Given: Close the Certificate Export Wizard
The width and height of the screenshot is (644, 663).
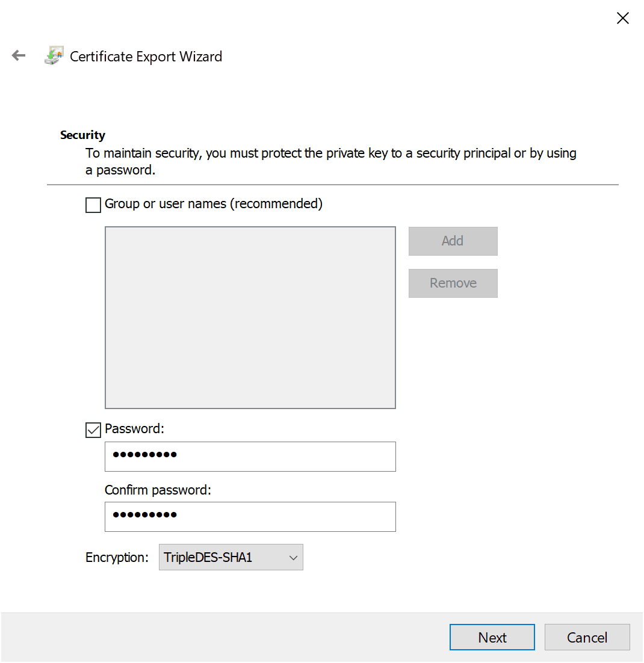Looking at the screenshot, I should (x=622, y=18).
